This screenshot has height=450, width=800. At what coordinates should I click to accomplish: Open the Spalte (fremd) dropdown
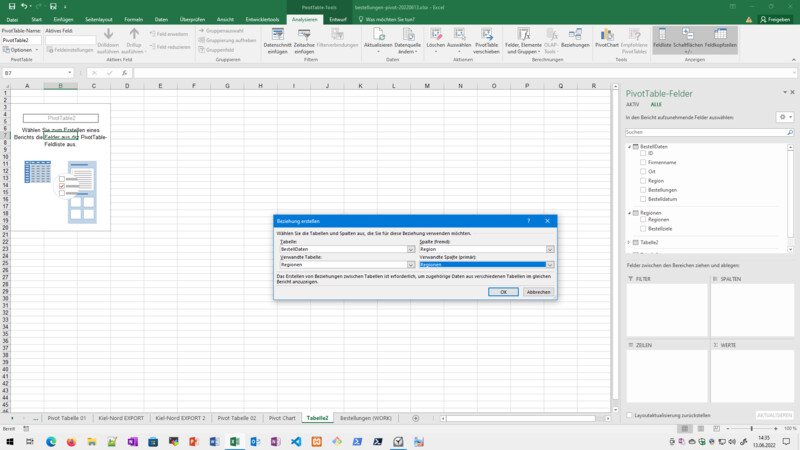pos(550,249)
